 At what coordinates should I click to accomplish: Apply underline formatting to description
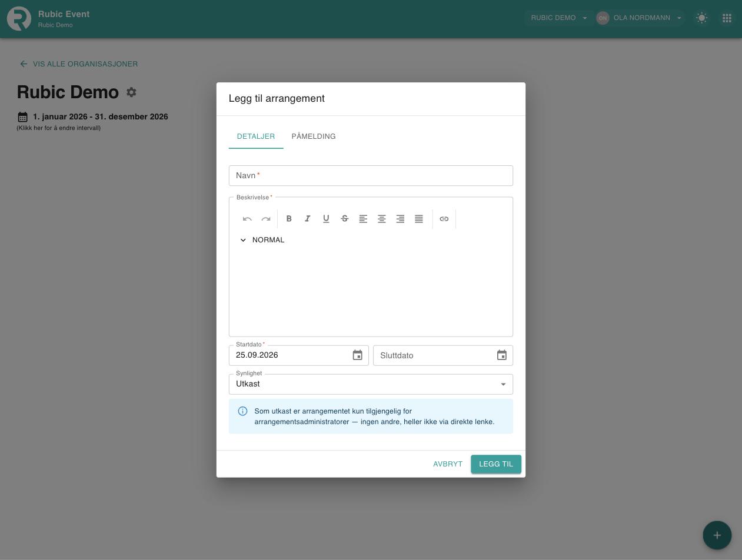coord(326,219)
